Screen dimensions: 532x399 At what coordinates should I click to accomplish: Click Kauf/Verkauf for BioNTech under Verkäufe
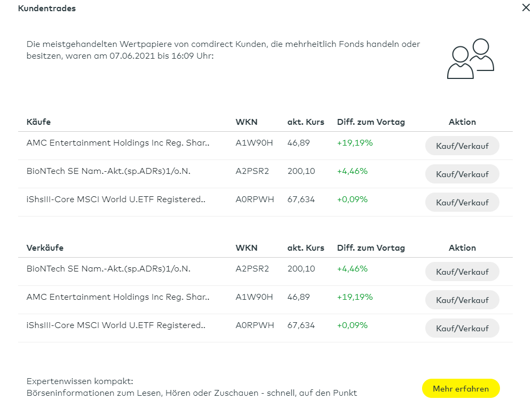[x=462, y=272]
